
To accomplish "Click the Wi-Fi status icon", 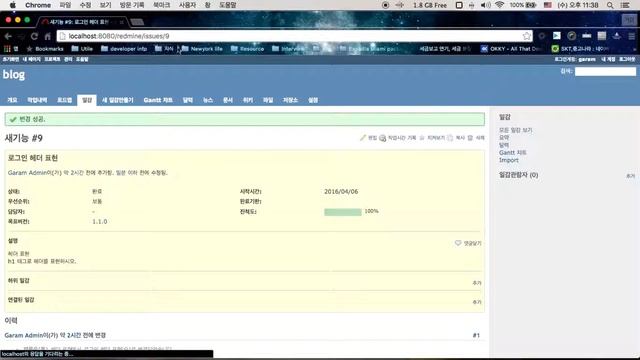I will 499,5.
